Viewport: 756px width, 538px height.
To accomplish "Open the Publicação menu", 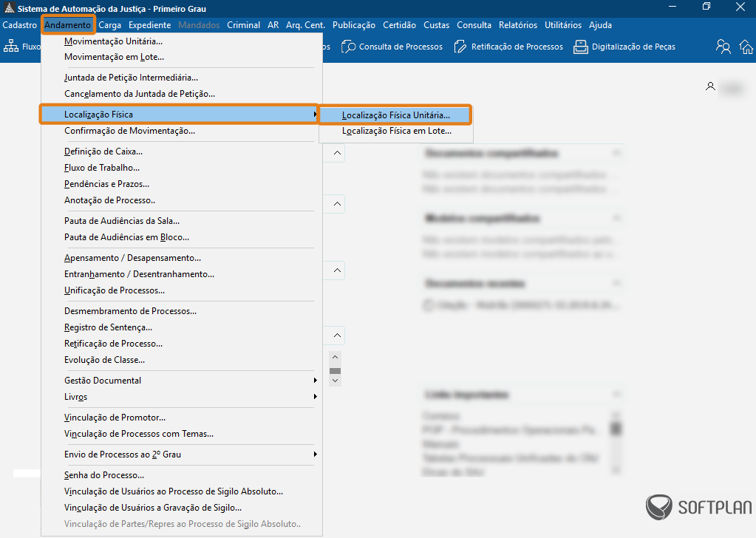I will [x=354, y=25].
